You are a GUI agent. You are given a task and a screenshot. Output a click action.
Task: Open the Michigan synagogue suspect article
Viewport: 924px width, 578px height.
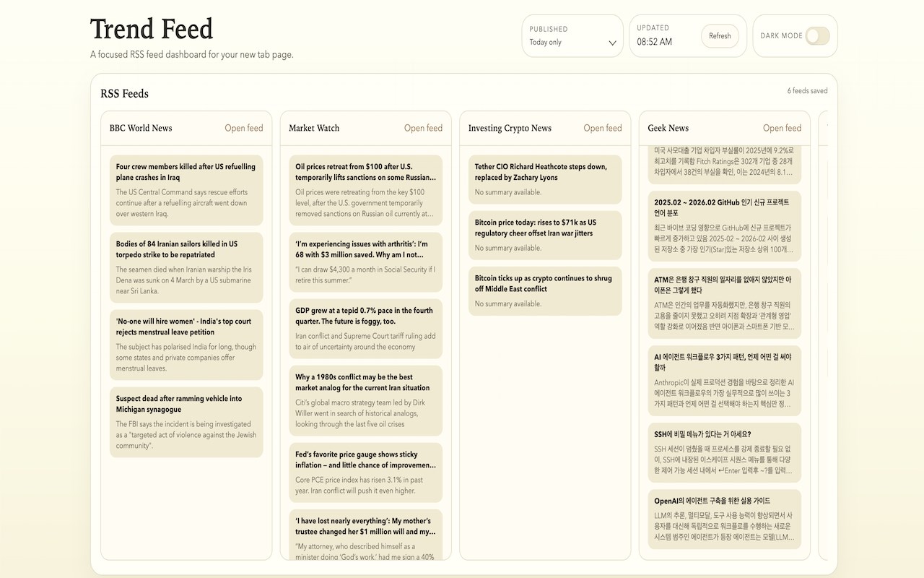pyautogui.click(x=186, y=422)
